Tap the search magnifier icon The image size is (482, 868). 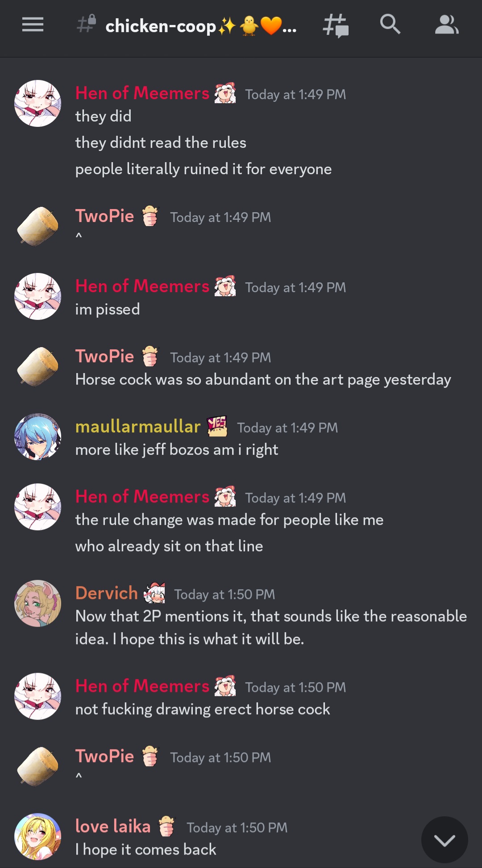click(390, 24)
